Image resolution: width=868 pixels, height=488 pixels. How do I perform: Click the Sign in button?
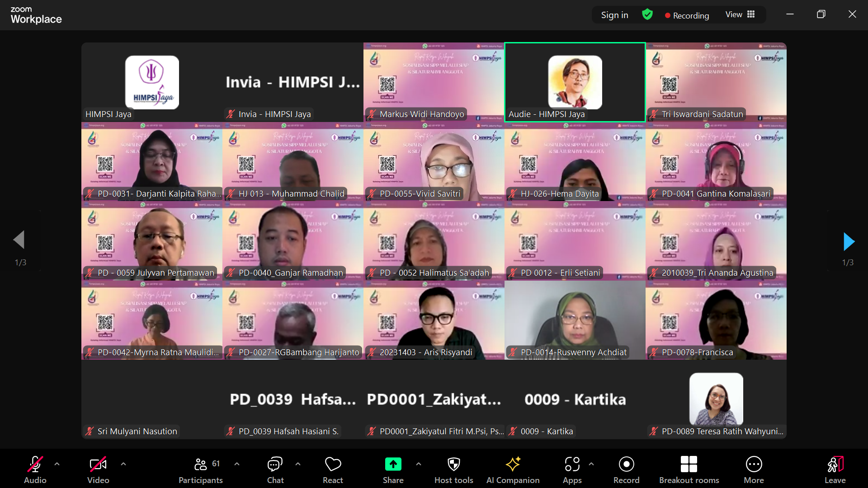614,15
